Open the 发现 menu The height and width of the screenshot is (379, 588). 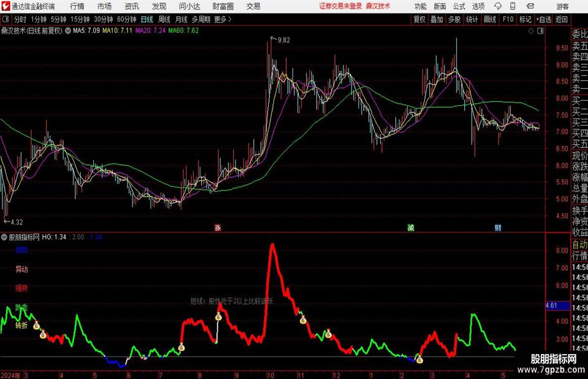pos(159,6)
